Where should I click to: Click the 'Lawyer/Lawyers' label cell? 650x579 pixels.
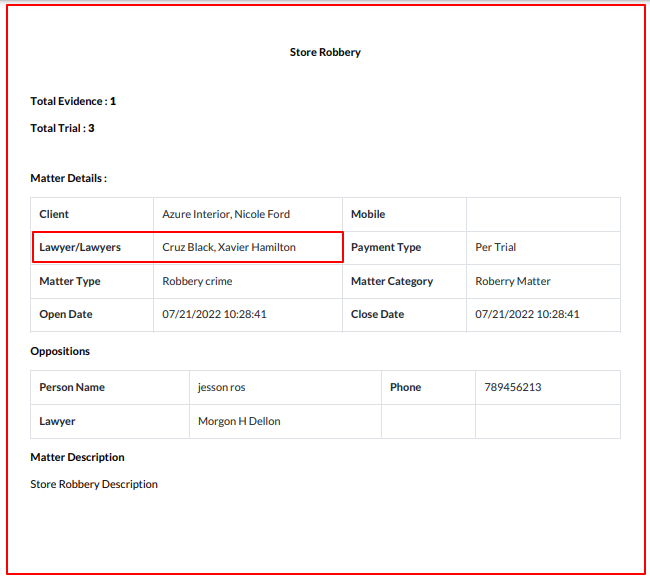[92, 247]
